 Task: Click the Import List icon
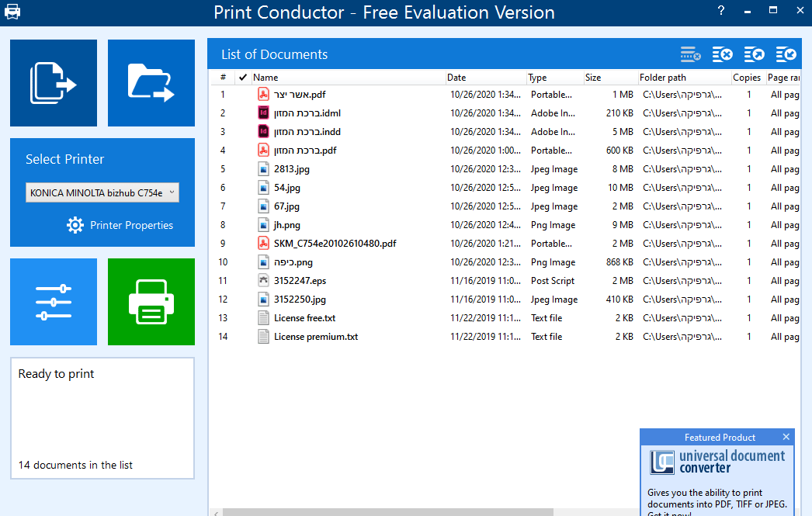pos(786,54)
